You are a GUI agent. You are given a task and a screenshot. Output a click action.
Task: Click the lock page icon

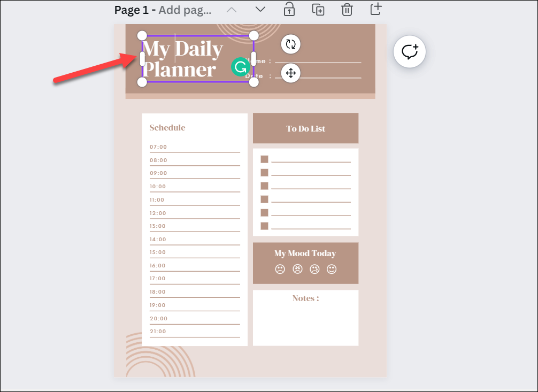pyautogui.click(x=289, y=9)
